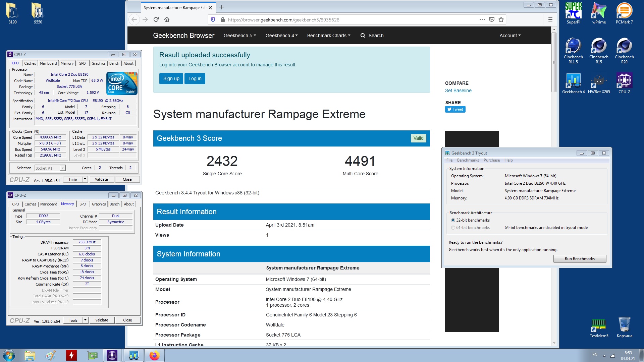The width and height of the screenshot is (644, 362).
Task: Show hidden tray icons arrow
Action: tap(604, 355)
